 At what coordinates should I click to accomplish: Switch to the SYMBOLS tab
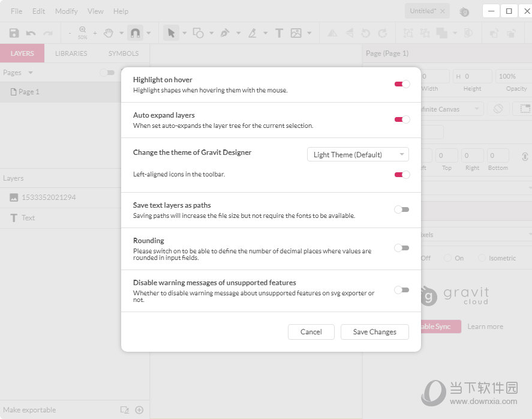click(124, 53)
